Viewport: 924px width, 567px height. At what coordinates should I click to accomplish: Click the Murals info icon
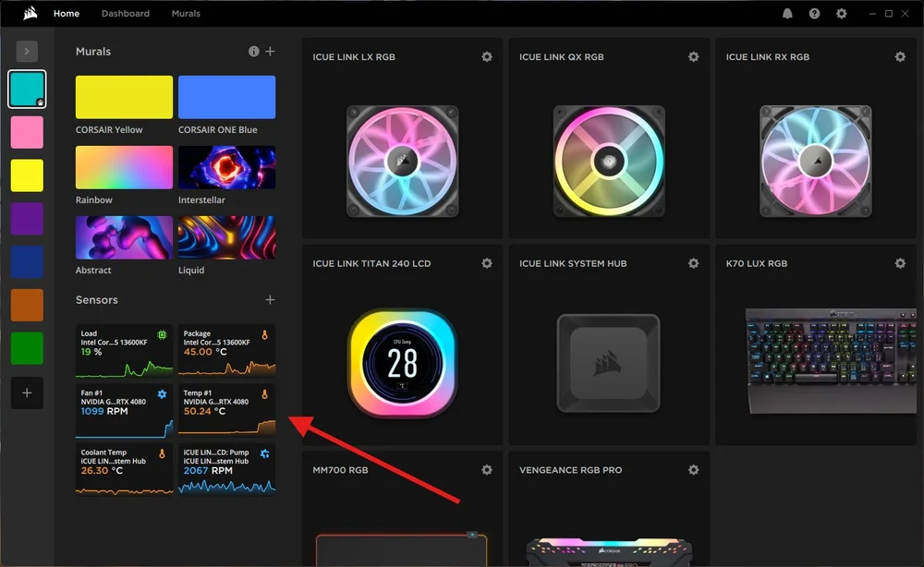(254, 52)
